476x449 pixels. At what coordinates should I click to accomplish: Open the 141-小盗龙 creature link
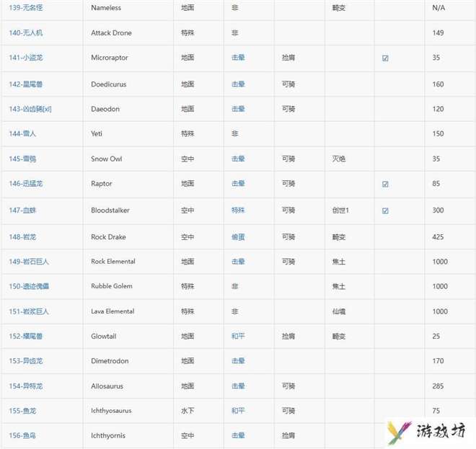pyautogui.click(x=26, y=58)
